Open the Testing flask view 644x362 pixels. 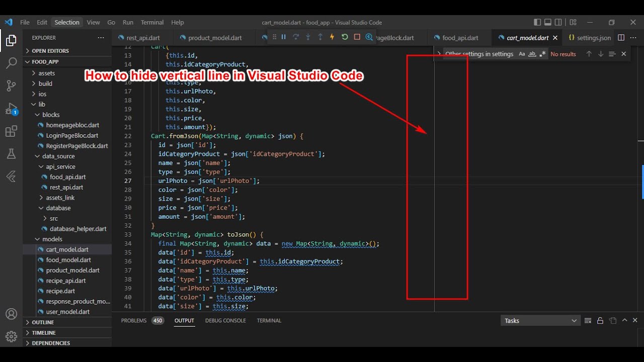pos(11,154)
